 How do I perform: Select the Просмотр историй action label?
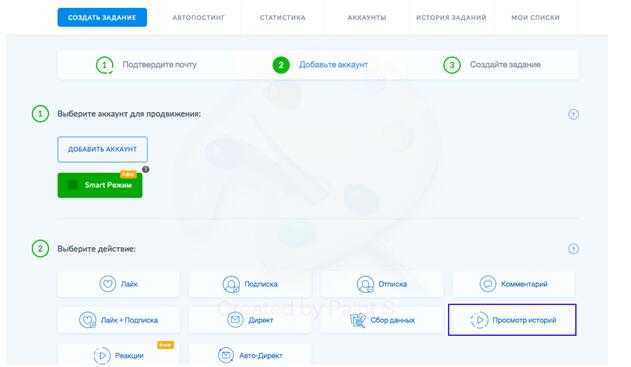coord(524,320)
